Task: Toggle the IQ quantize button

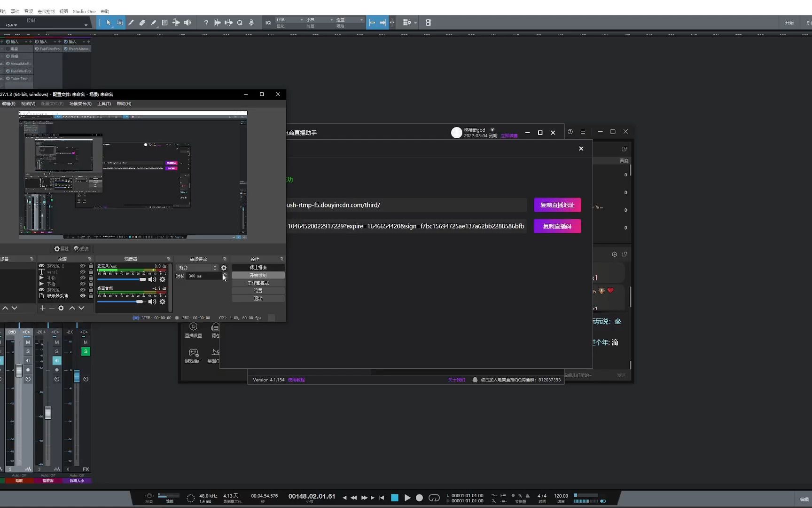Action: pos(268,23)
